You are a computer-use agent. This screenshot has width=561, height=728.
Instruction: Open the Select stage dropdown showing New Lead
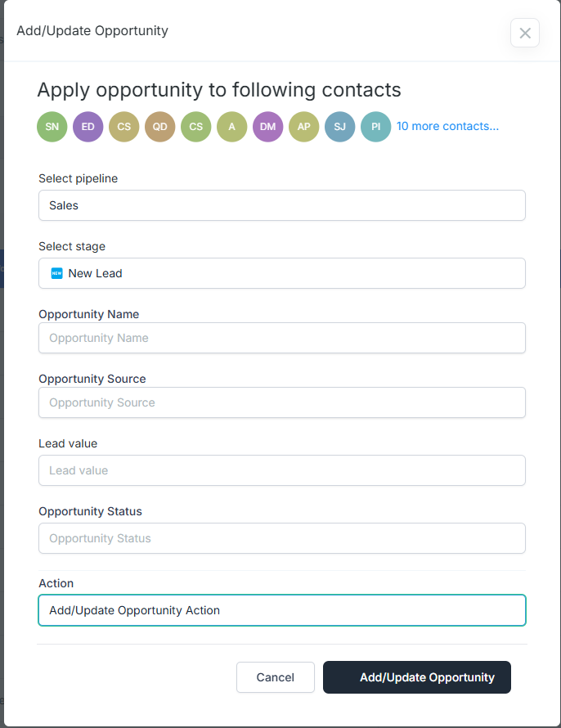pos(282,273)
